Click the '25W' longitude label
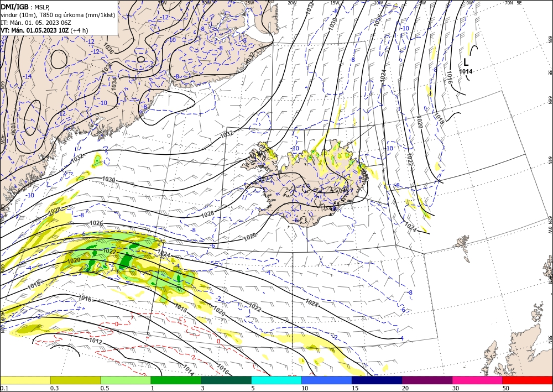The height and width of the screenshot is (392, 553). [249, 3]
